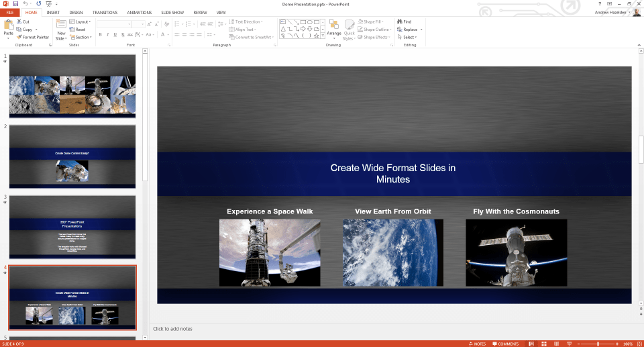644x347 pixels.
Task: Switch to the SLIDE SHOW tab
Action: pyautogui.click(x=172, y=12)
